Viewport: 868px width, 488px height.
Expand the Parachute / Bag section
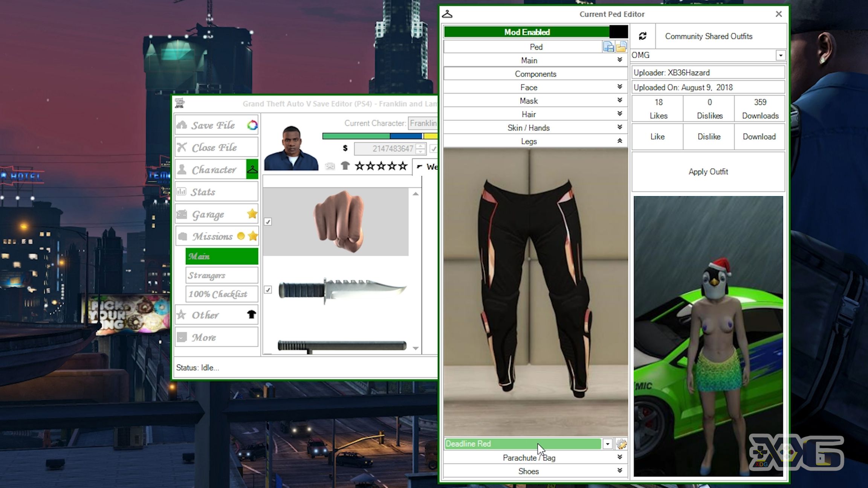535,457
